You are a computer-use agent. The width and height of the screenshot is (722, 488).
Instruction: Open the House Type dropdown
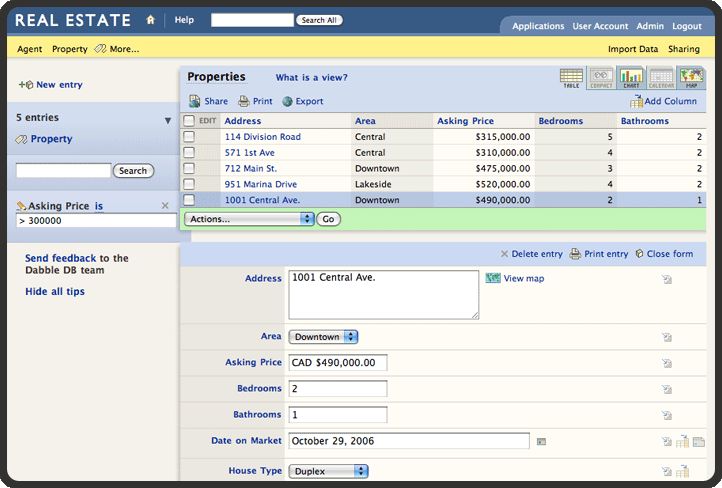click(x=328, y=471)
